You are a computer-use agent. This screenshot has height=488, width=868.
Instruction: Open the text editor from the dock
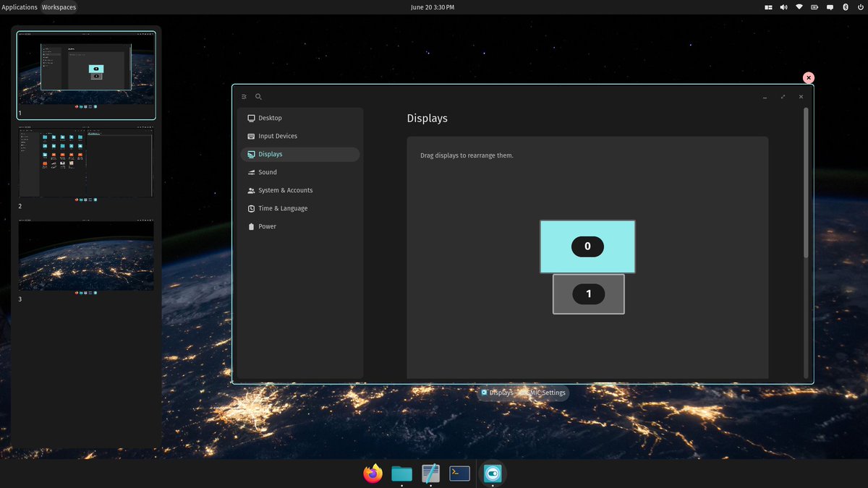[430, 474]
